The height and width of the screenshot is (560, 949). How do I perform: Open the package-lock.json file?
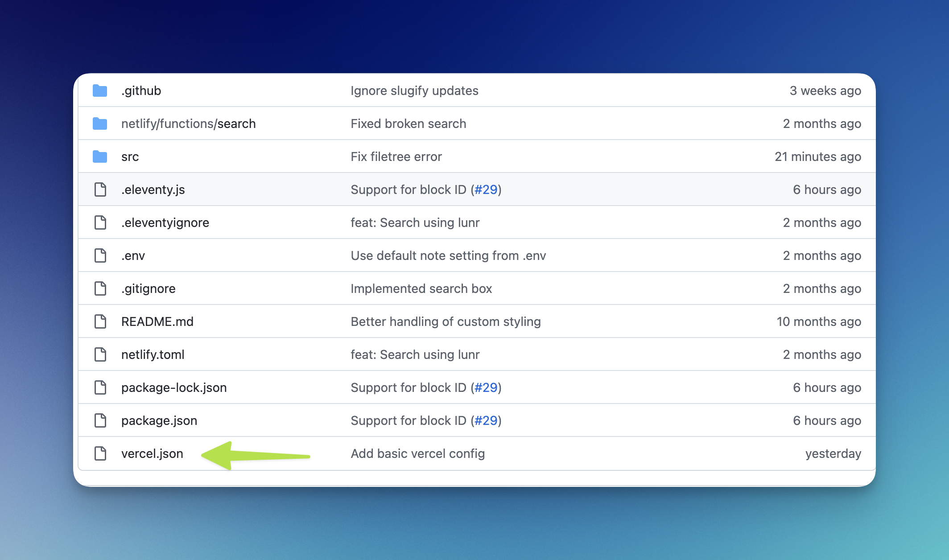click(x=174, y=387)
